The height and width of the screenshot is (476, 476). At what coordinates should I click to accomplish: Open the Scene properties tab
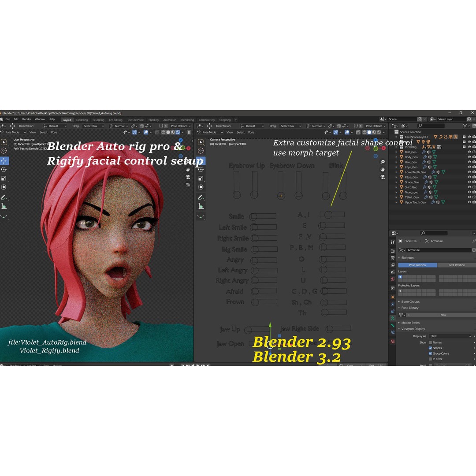pyautogui.click(x=393, y=272)
